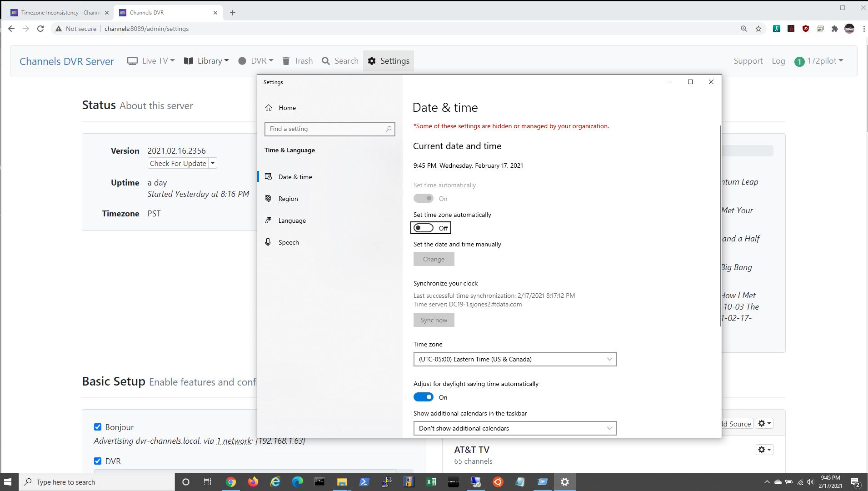Viewport: 868px width, 491px height.
Task: Click the magnifier icon in Find a setting
Action: pos(388,129)
